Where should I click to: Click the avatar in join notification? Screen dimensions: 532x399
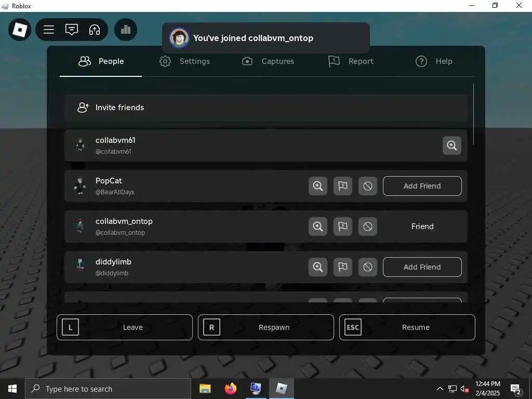179,38
